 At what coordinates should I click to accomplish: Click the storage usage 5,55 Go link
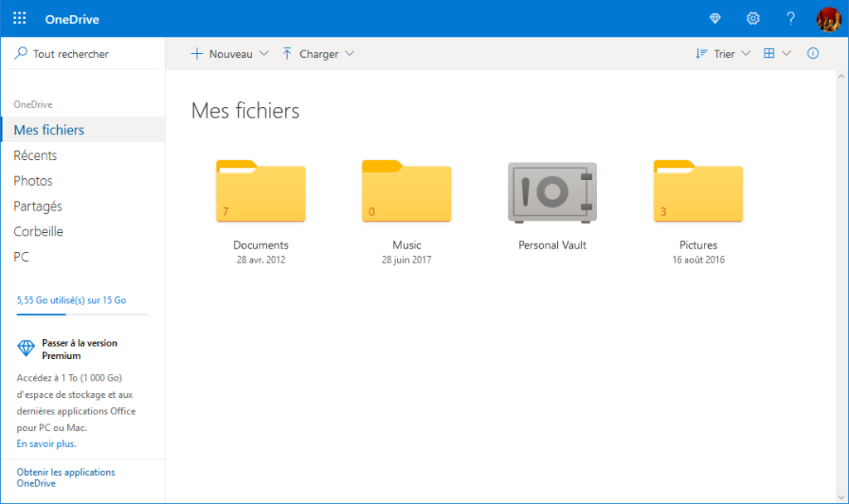point(71,300)
